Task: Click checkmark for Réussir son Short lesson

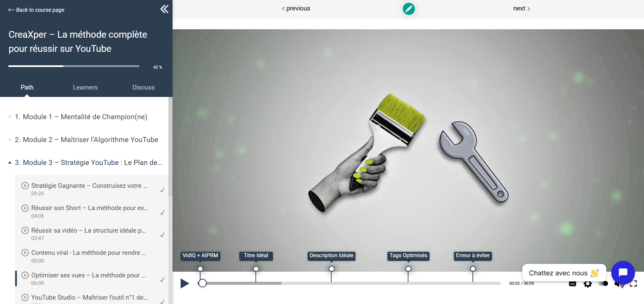Action: point(162,212)
